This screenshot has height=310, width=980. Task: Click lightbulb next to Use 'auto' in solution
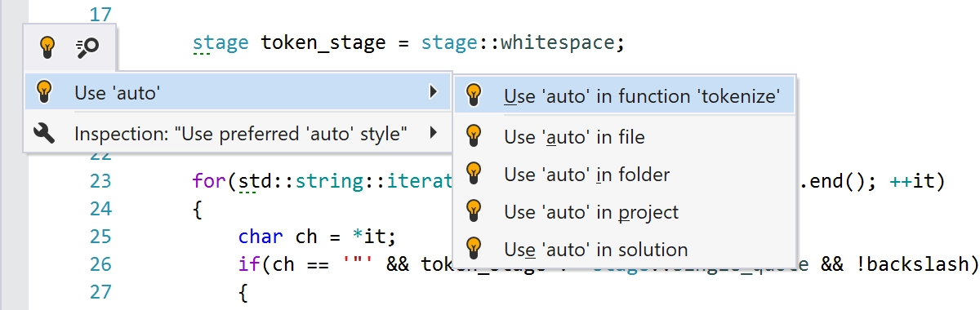tap(473, 248)
